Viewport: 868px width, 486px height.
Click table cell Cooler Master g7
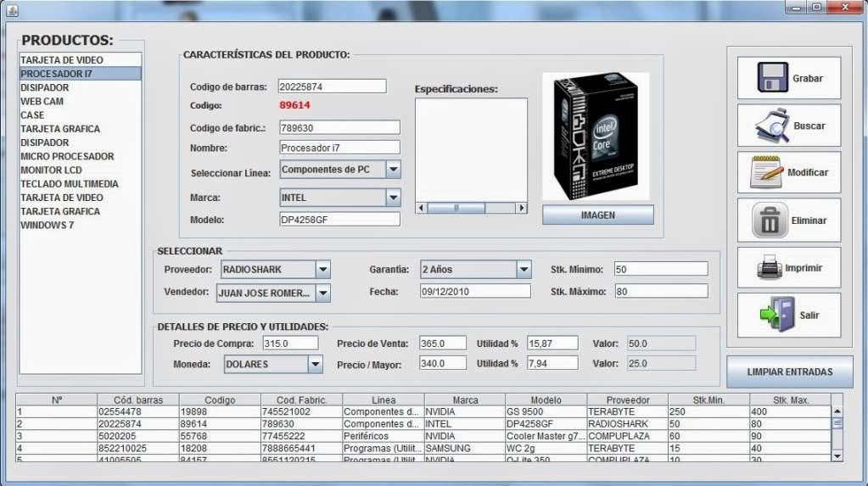click(x=546, y=436)
